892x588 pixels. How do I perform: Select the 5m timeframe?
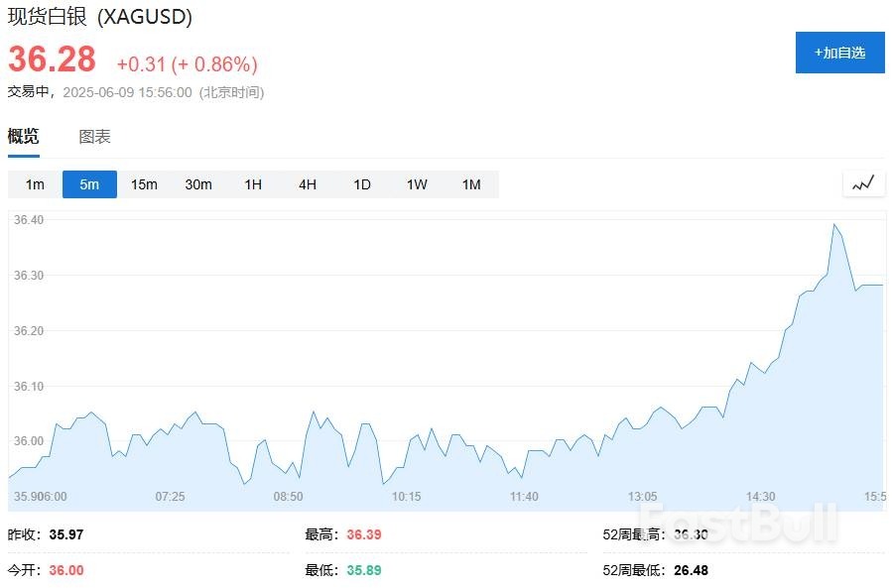point(89,184)
